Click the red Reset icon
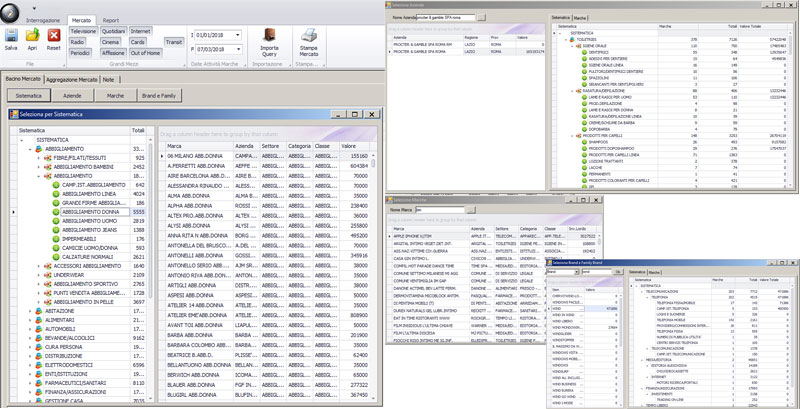Image resolution: width=800 pixels, height=409 pixels. [x=54, y=35]
